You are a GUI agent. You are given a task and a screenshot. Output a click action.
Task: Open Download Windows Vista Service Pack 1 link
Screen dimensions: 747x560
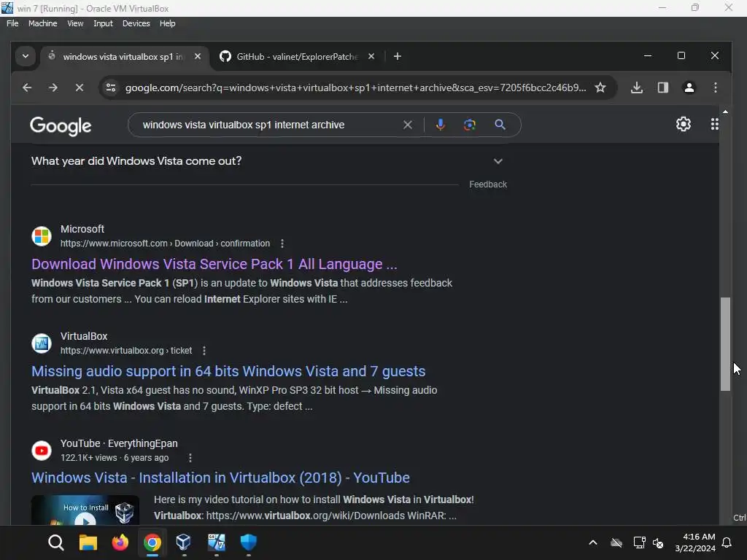coord(214,264)
